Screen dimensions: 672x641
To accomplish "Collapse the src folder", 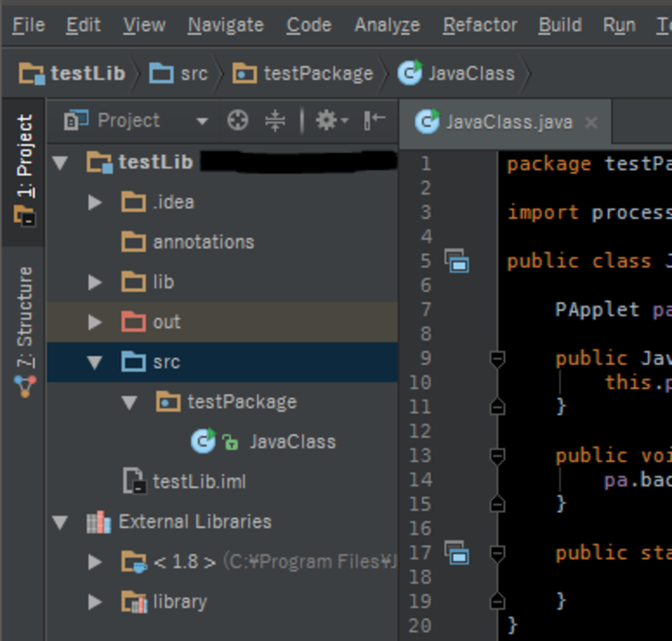I will point(95,362).
